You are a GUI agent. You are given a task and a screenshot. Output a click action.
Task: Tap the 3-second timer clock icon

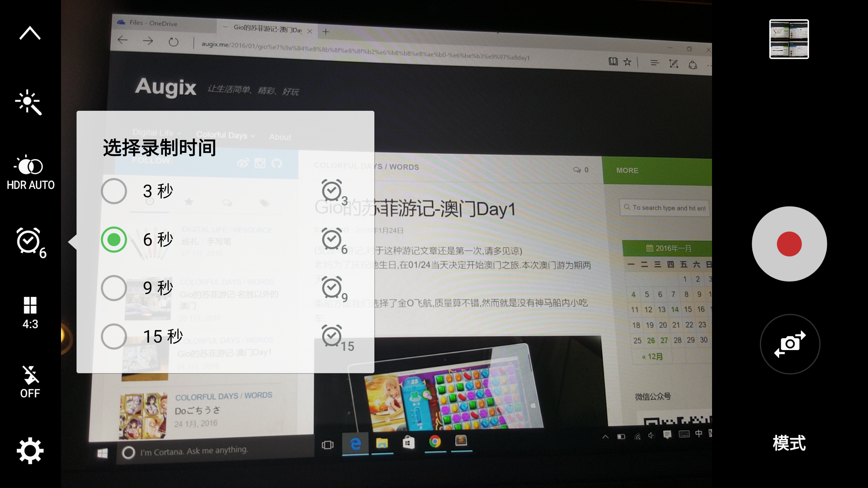335,192
